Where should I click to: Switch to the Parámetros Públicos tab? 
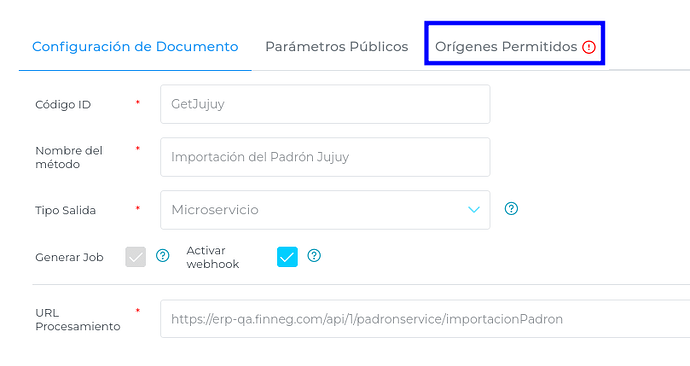[337, 47]
